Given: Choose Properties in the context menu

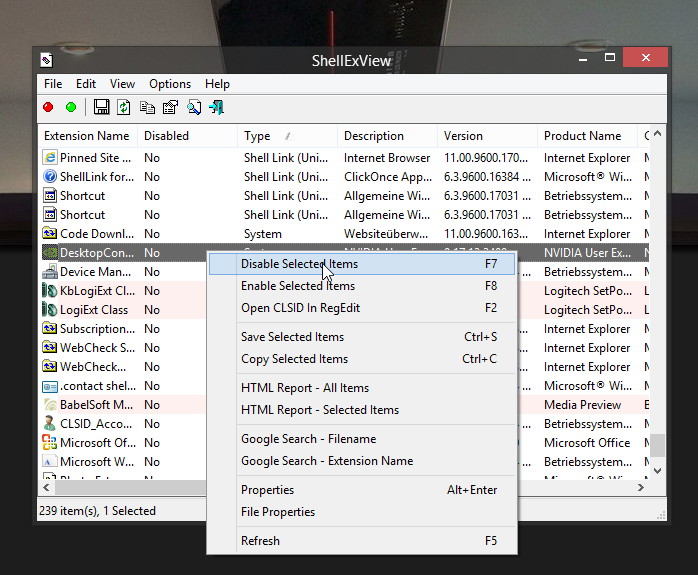Looking at the screenshot, I should tap(362, 490).
